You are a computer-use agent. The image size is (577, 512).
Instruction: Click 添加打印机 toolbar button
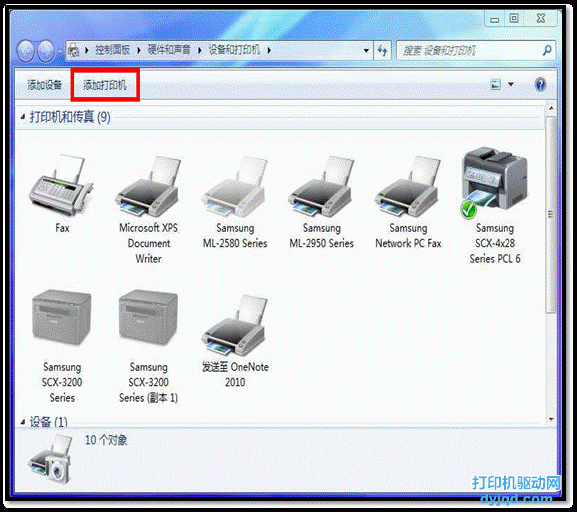pyautogui.click(x=105, y=85)
